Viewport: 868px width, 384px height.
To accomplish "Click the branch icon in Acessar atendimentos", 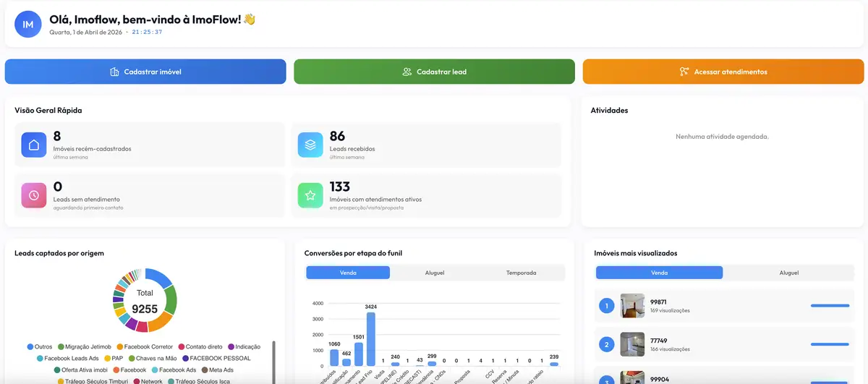I will click(684, 72).
